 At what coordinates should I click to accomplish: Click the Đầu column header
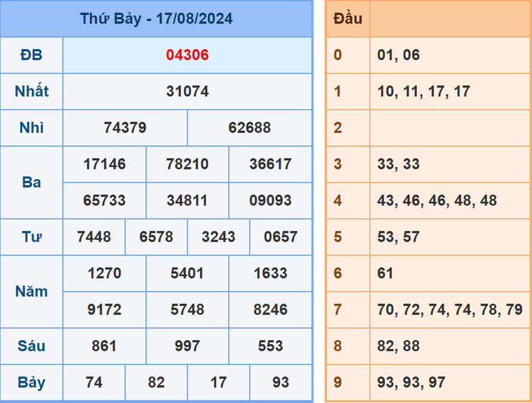tap(347, 19)
